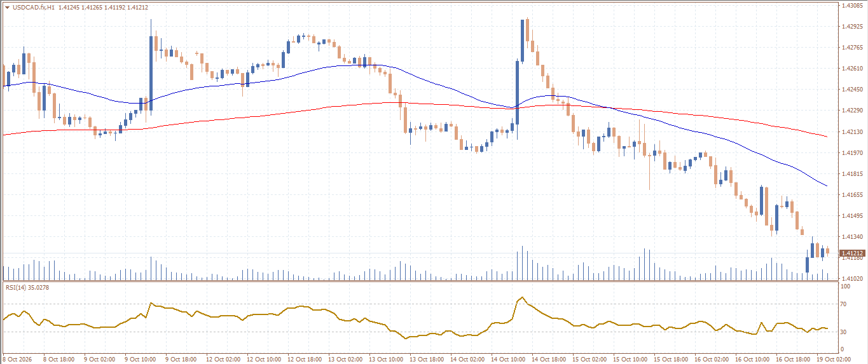Click the 1.41020 price axis label
The height and width of the screenshot is (364, 868).
tap(851, 279)
